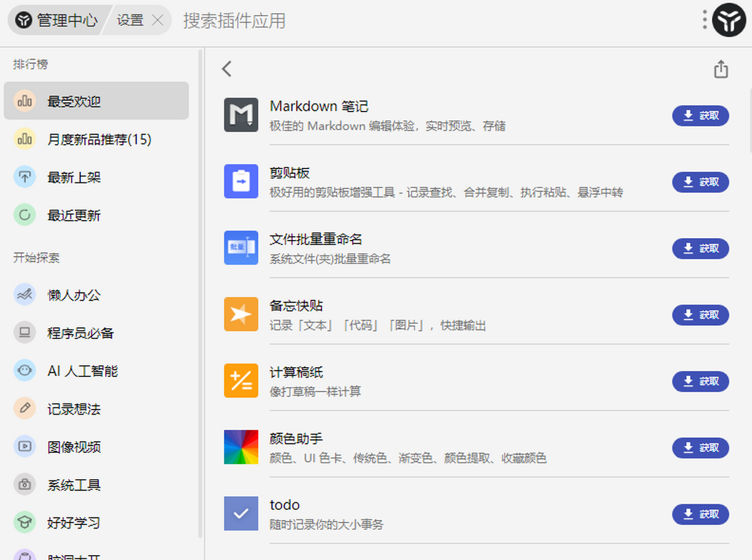The image size is (752, 560).
Task: Click 获取 for 颜色助手
Action: tap(700, 448)
